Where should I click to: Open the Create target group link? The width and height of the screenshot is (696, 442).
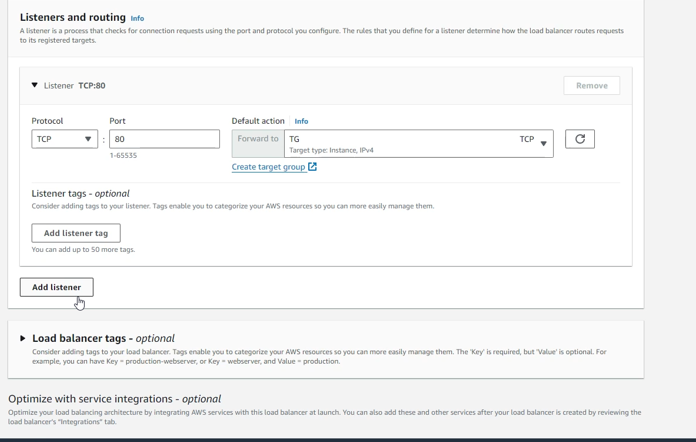(268, 167)
